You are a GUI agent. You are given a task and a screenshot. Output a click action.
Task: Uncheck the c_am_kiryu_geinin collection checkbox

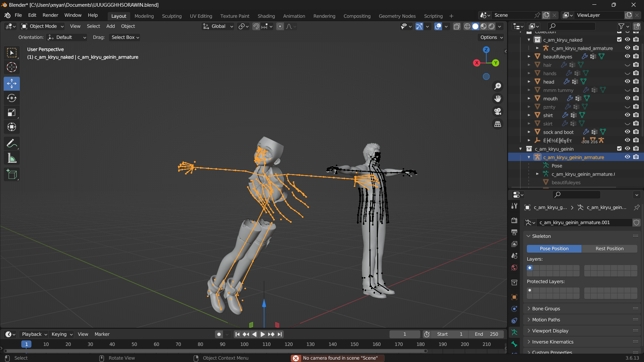[x=619, y=149]
